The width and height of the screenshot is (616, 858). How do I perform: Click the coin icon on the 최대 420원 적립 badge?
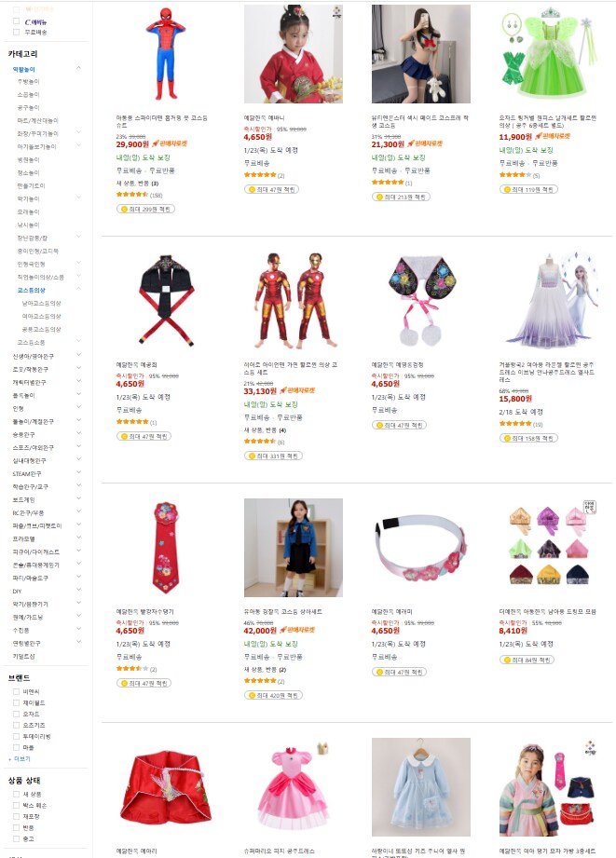[252, 696]
